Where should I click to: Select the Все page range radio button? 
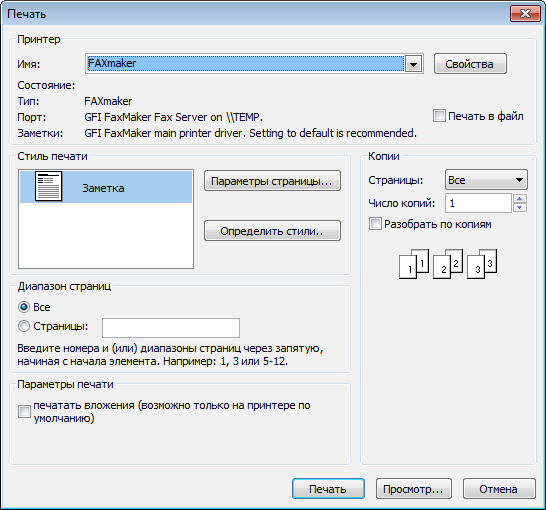(x=24, y=307)
